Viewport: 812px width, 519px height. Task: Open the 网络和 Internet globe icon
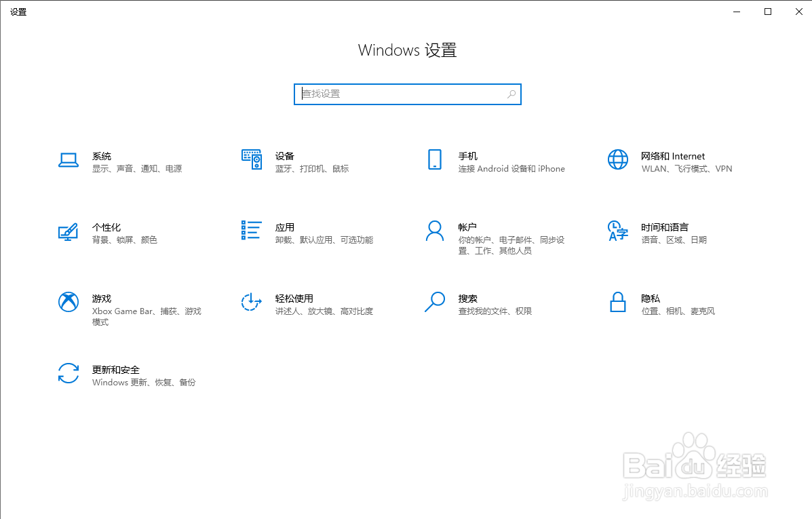point(618,159)
